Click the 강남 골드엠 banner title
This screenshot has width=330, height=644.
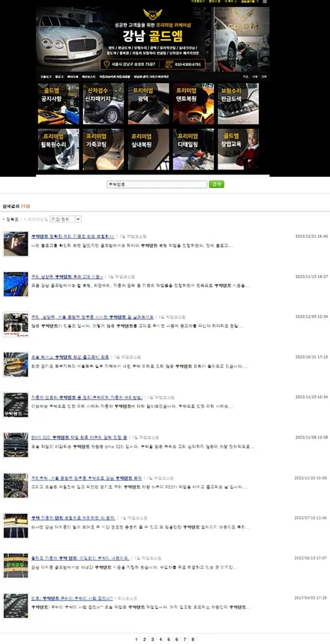click(x=152, y=37)
